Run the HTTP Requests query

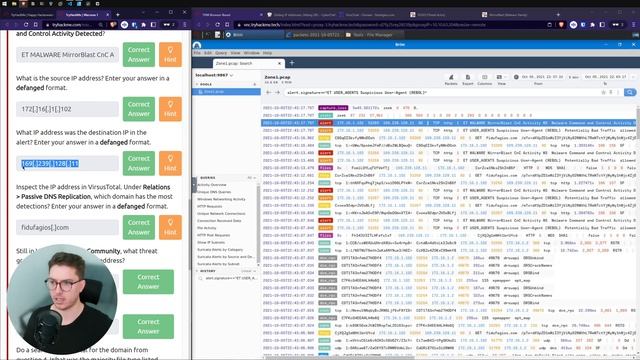point(209,207)
